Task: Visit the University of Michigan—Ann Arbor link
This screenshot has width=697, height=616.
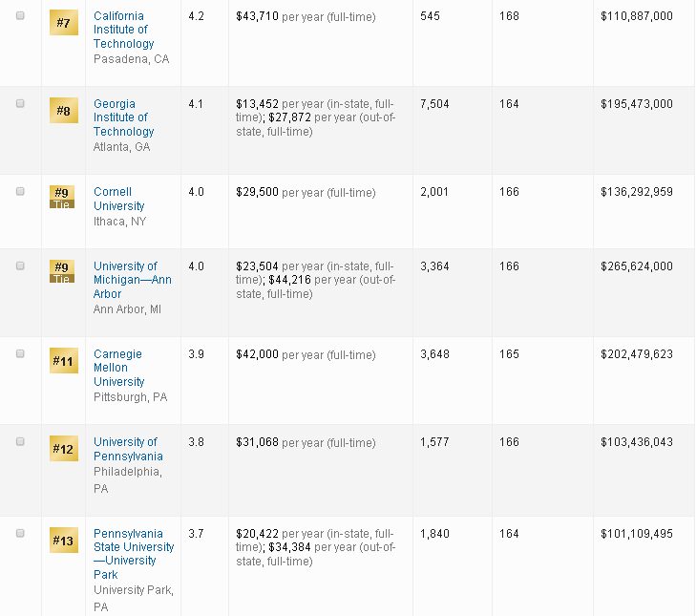Action: click(132, 280)
